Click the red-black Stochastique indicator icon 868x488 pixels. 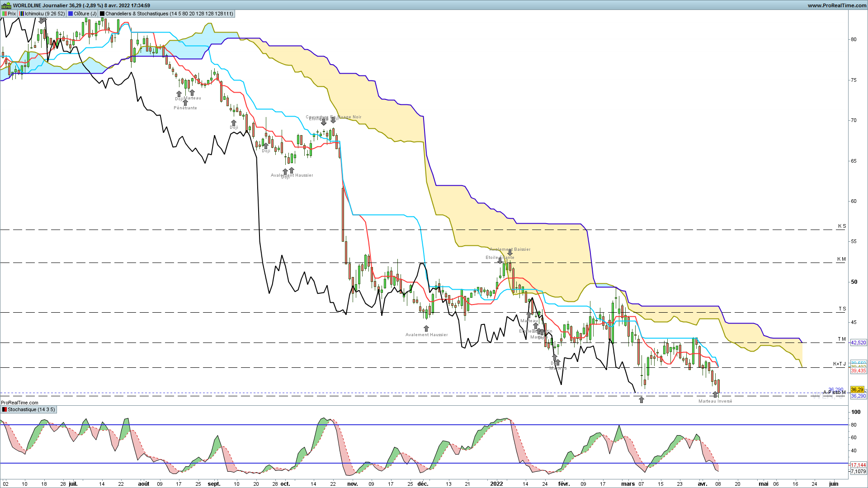coord(4,409)
